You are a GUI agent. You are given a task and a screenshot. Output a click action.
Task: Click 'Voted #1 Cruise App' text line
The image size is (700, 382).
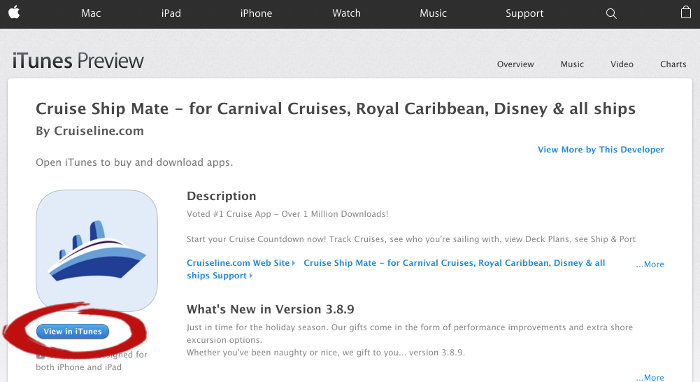288,214
